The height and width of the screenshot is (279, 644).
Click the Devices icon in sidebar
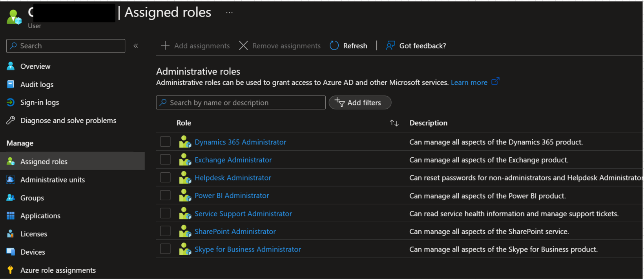pos(11,252)
